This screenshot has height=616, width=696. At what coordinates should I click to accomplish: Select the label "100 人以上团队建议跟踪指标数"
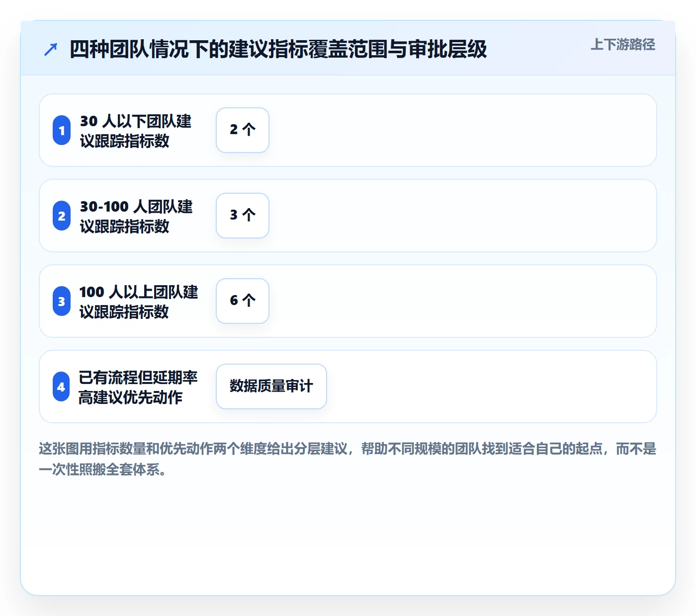tap(139, 302)
